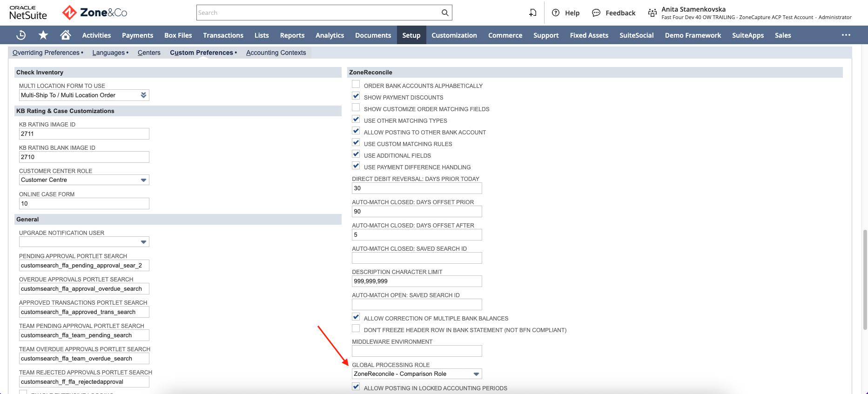868x394 pixels.
Task: Open the Payments menu
Action: tap(137, 35)
